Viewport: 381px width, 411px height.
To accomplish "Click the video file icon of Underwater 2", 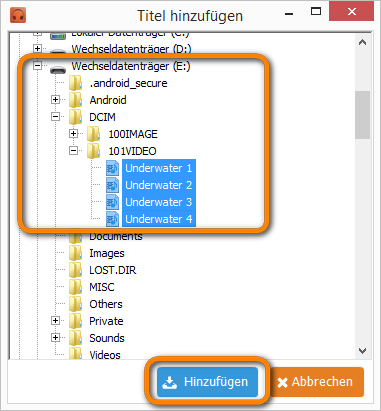I will pyautogui.click(x=113, y=185).
